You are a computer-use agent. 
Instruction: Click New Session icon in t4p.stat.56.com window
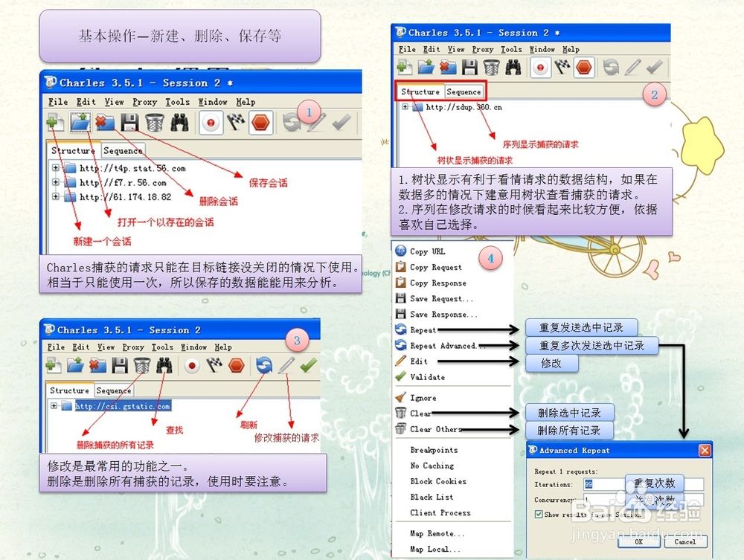(x=55, y=123)
